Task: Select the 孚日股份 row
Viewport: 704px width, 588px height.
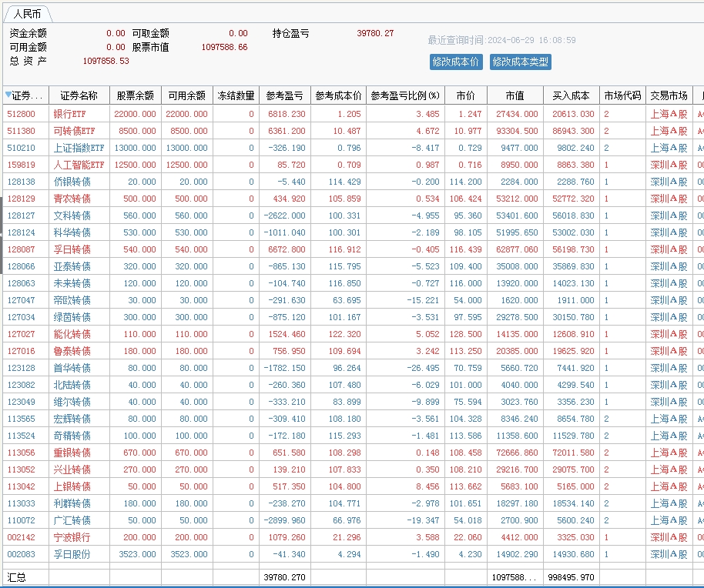Action: [x=72, y=554]
